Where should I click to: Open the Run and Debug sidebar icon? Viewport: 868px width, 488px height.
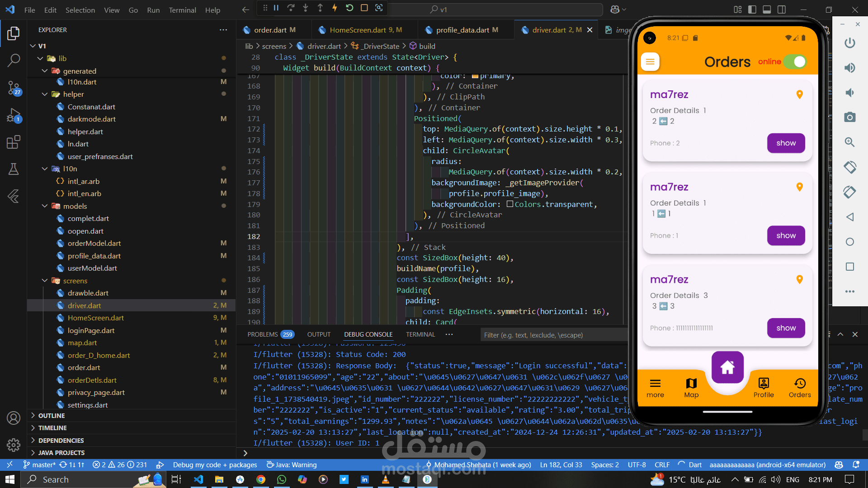(x=14, y=115)
